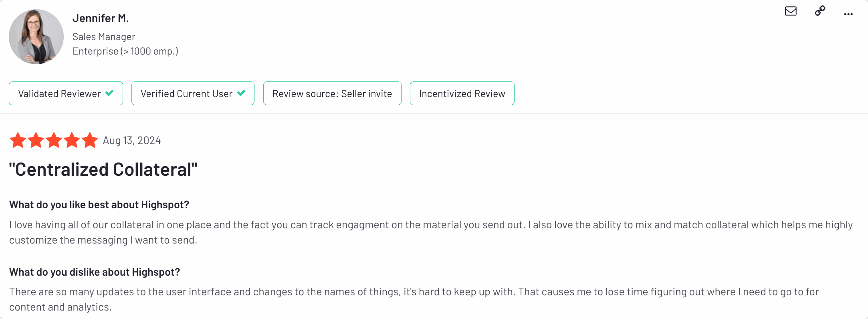Click the green checkmark on Validated Reviewer
The image size is (868, 319).
(109, 93)
